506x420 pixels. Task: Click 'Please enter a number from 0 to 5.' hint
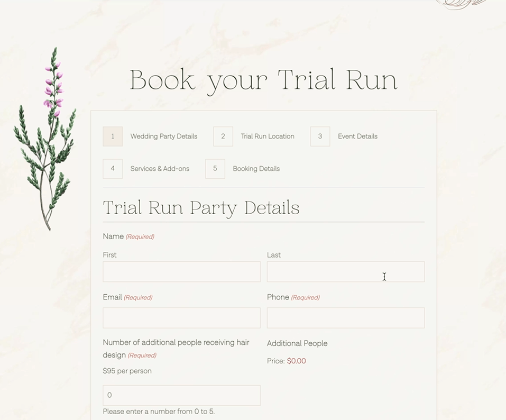[x=159, y=412]
